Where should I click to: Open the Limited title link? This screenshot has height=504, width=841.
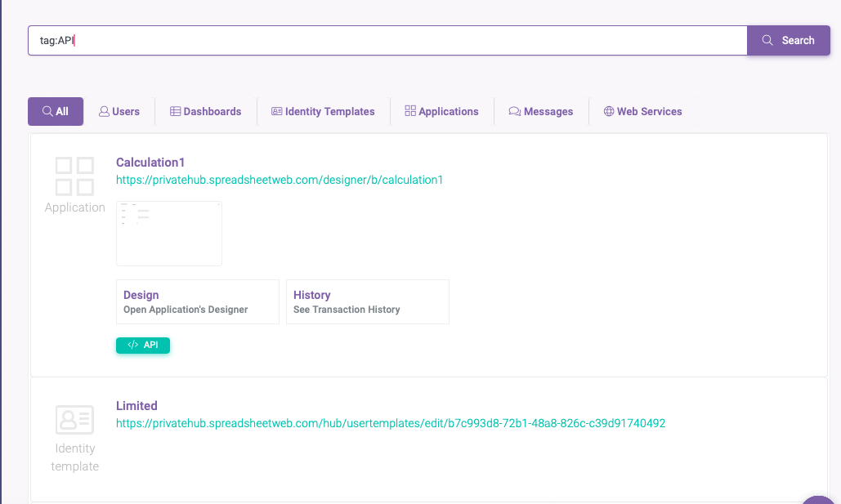coord(136,406)
